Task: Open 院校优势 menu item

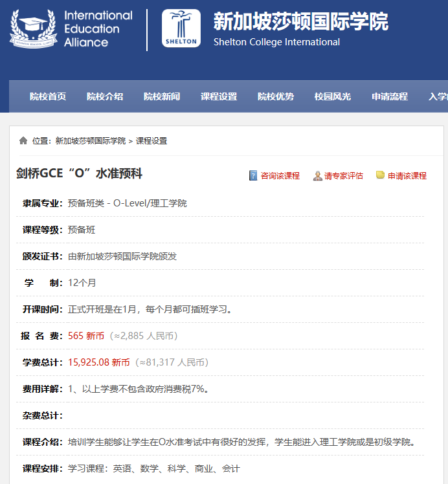Action: pos(276,96)
